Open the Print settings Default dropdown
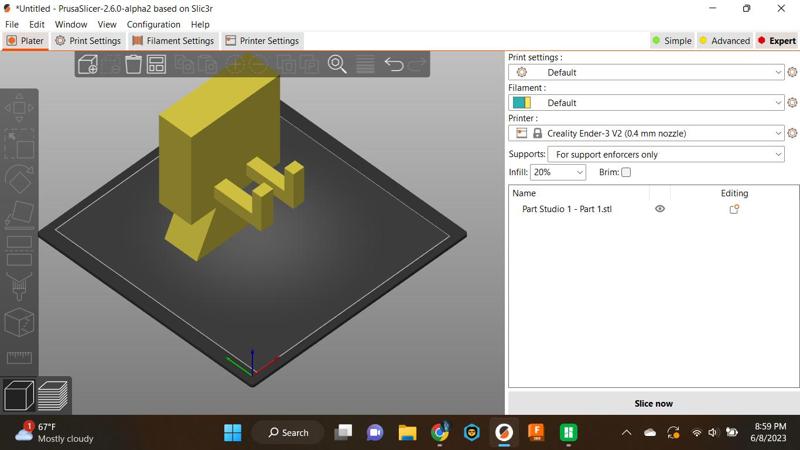 click(x=646, y=72)
